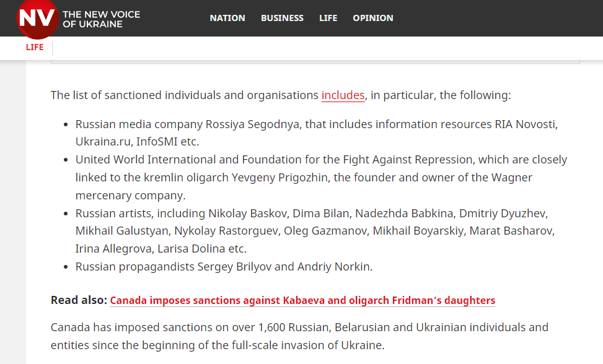603x364 pixels.
Task: Open the Nation section in the header
Action: (x=227, y=18)
